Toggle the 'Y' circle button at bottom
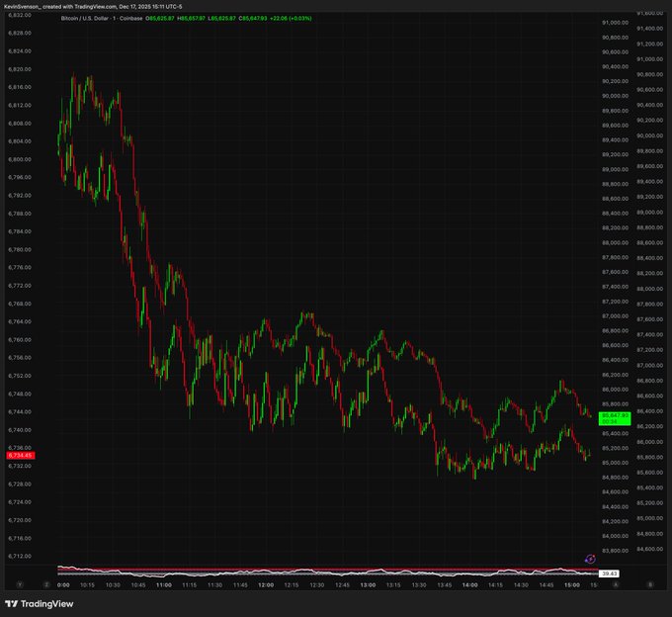Viewport: 672px width, 617px height. pos(20,584)
